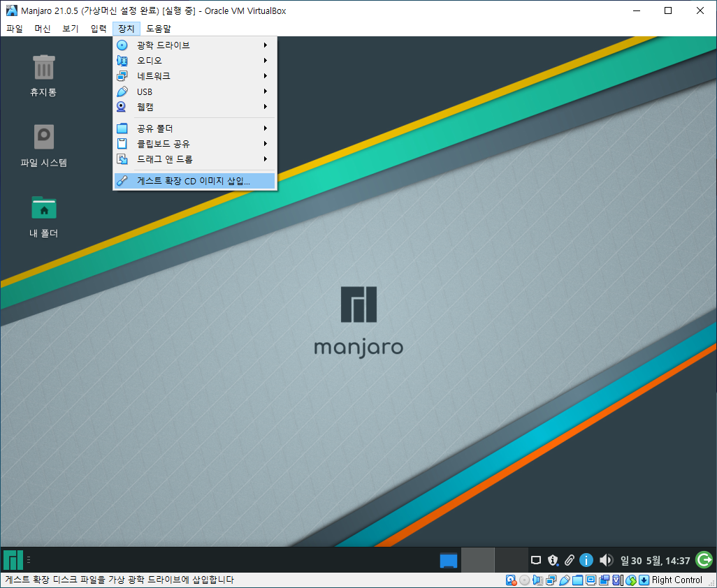Switch to the first workspace in pager
Image resolution: width=717 pixels, height=588 pixels.
[x=477, y=559]
